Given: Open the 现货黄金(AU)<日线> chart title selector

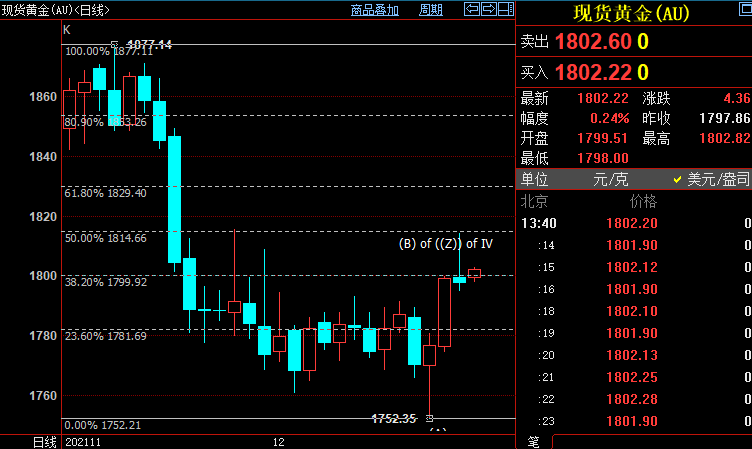Looking at the screenshot, I should click(x=55, y=10).
